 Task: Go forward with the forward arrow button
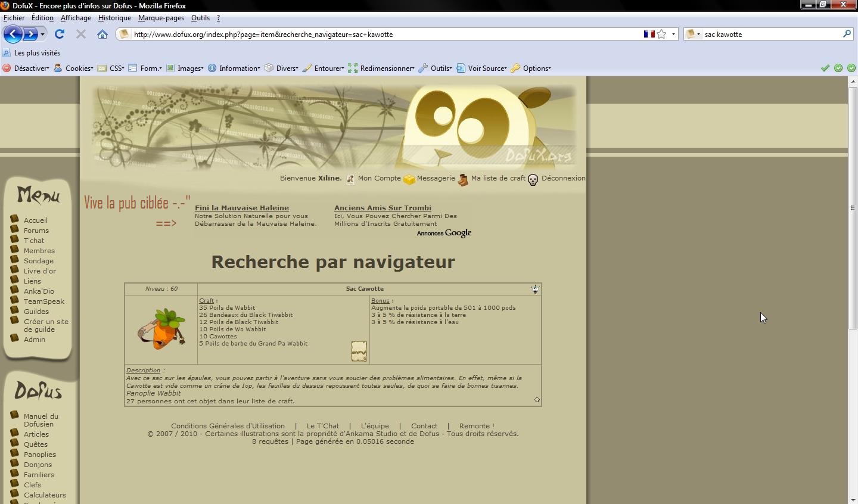pyautogui.click(x=30, y=34)
